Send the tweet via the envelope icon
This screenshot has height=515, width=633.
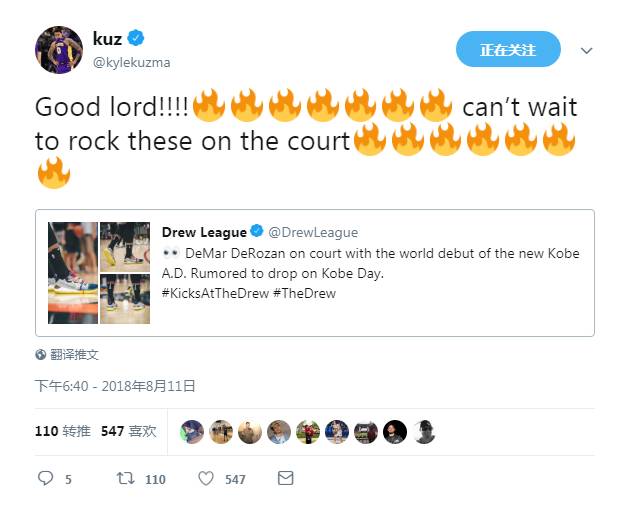pyautogui.click(x=285, y=478)
